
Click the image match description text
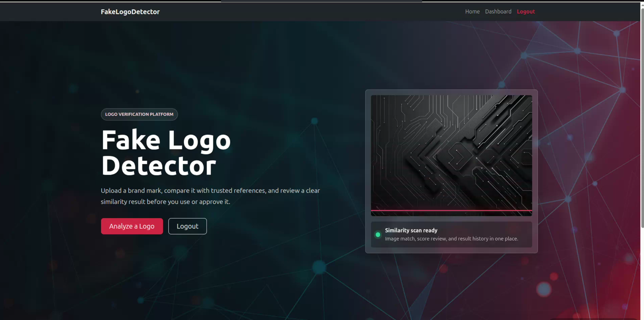click(x=451, y=239)
